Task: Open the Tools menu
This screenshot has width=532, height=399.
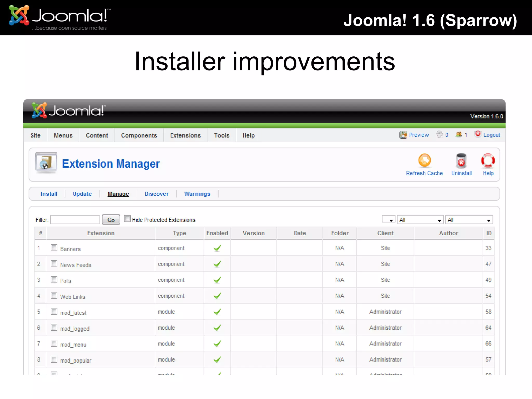Action: [222, 135]
